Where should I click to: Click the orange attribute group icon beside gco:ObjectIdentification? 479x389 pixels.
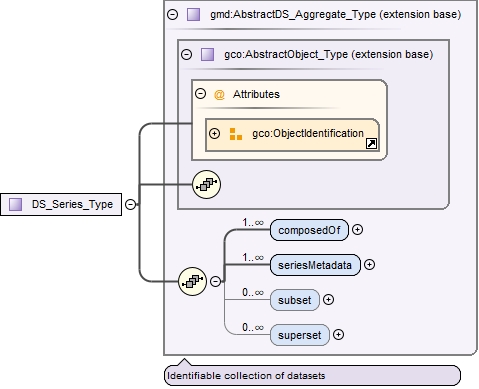(x=236, y=134)
